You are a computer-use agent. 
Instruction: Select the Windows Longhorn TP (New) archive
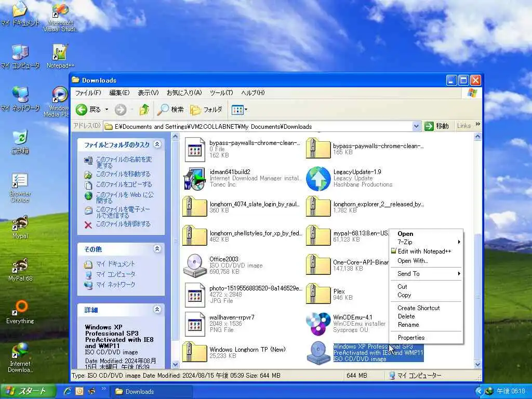point(234,353)
